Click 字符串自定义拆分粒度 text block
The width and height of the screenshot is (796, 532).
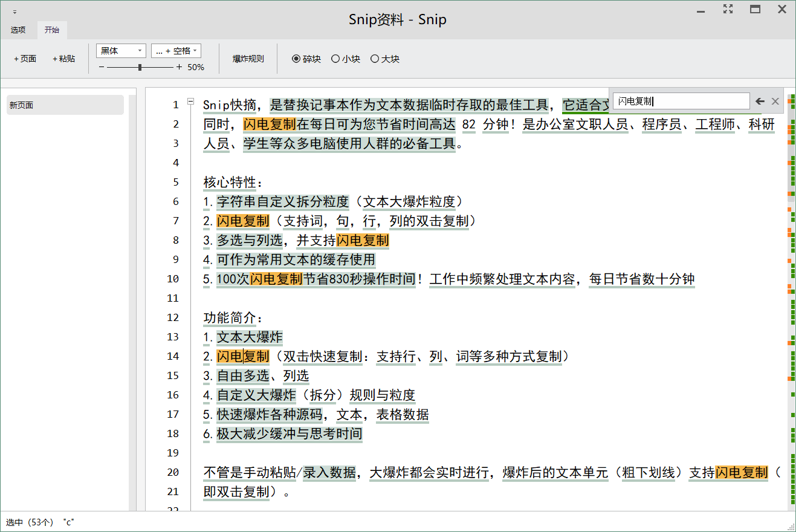pos(283,201)
